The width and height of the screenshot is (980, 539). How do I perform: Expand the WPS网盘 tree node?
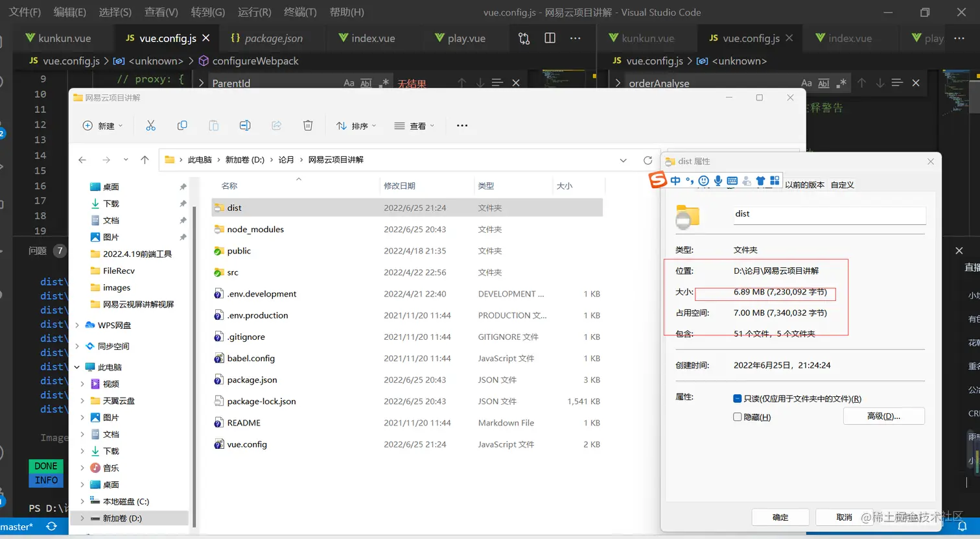pyautogui.click(x=78, y=326)
